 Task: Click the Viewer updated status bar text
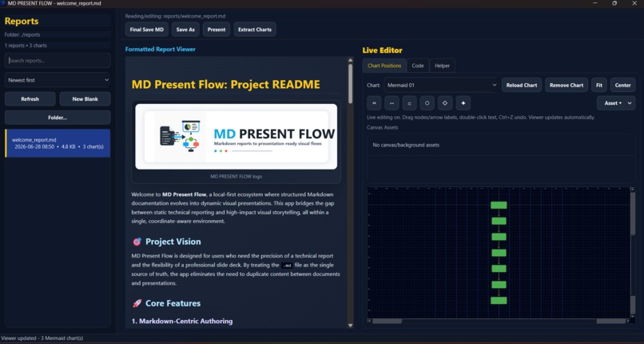point(42,338)
